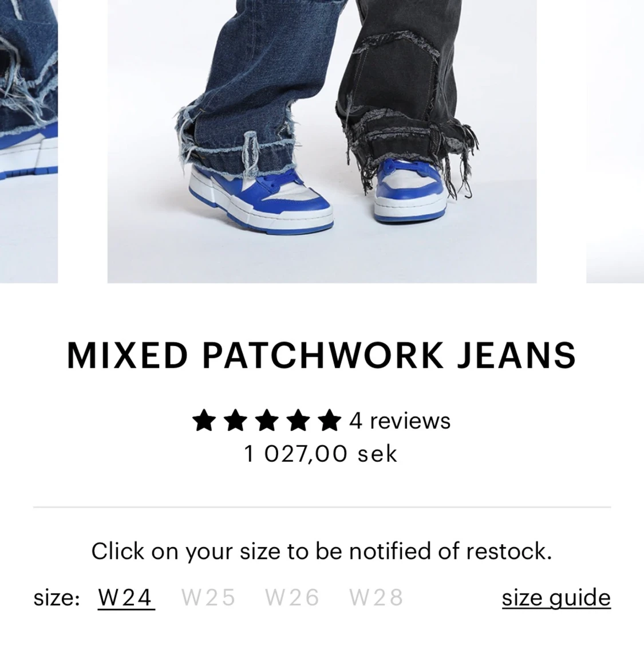Open the 4 reviews link
The width and height of the screenshot is (644, 645).
[400, 421]
